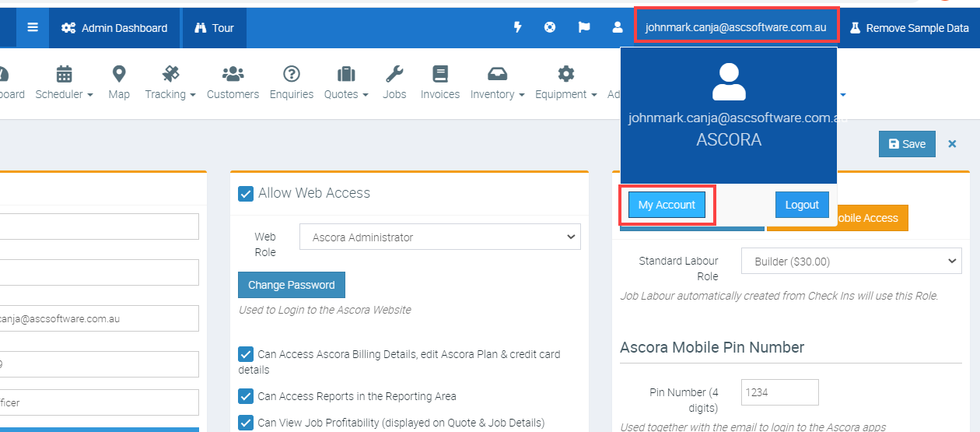Open the Admin Dashboard tab
980x432 pixels.
[115, 28]
